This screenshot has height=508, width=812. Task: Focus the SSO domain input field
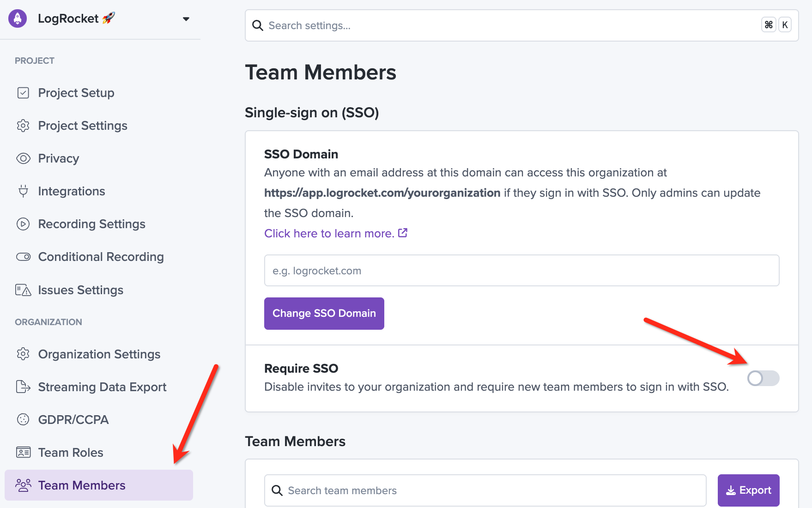tap(522, 271)
